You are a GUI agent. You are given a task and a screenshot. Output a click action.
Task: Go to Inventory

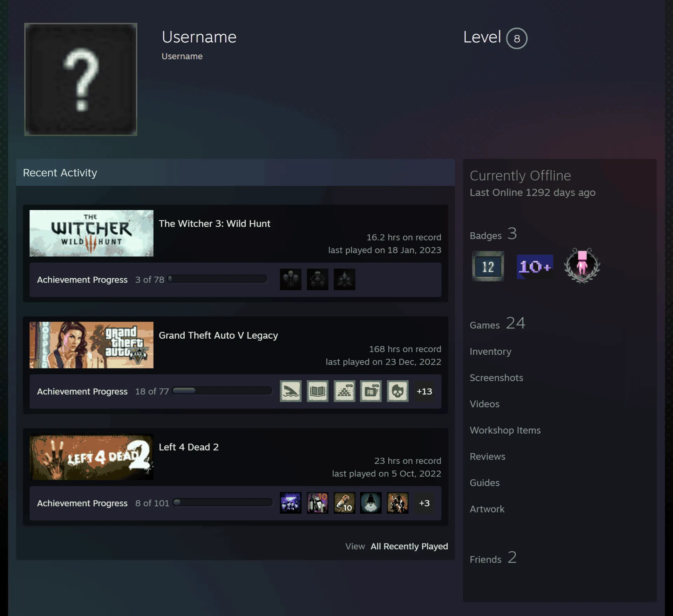490,351
